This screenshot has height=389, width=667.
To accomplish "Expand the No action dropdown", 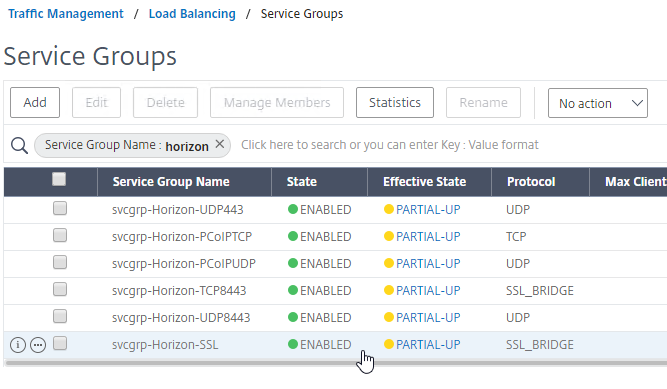I will tap(598, 103).
